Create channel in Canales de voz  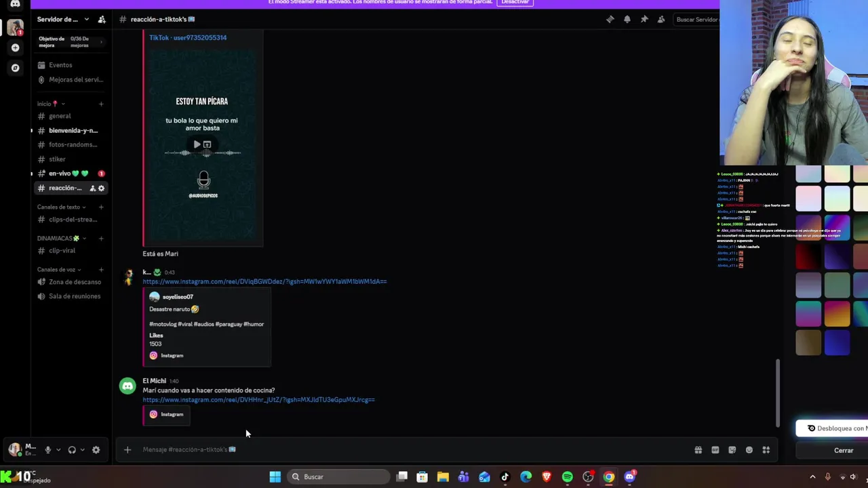[x=101, y=270]
